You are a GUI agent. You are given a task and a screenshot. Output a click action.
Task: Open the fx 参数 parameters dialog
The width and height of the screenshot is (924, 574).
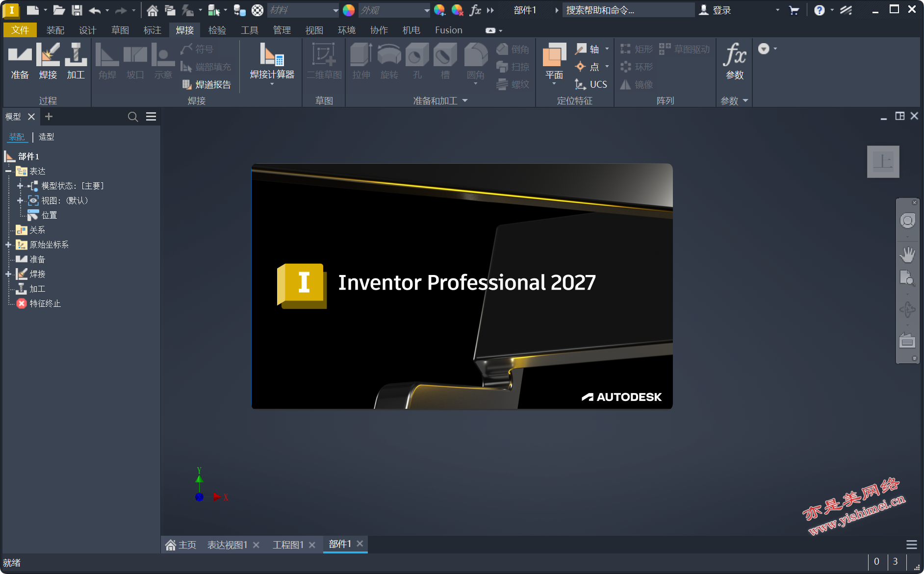point(735,61)
